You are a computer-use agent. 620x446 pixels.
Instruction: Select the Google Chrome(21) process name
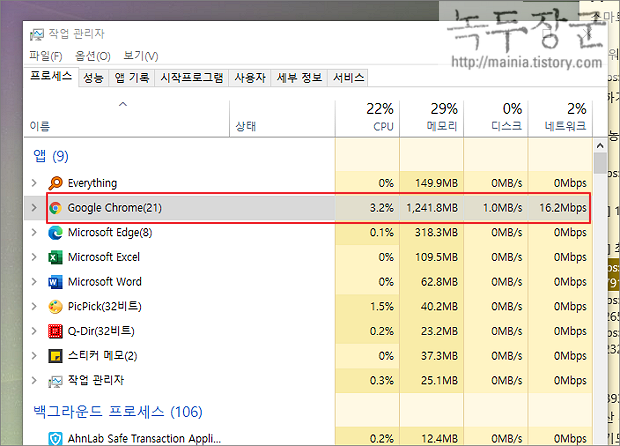115,208
